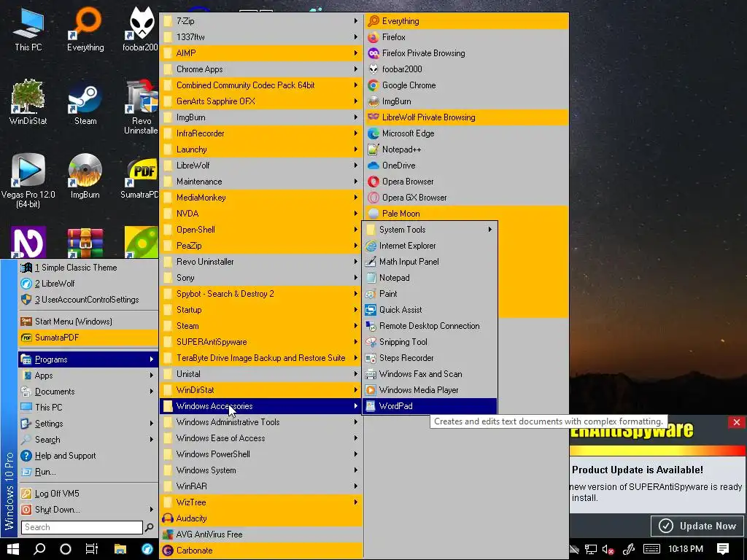Launch Audacity
This screenshot has height=560, width=747.
tap(261, 518)
